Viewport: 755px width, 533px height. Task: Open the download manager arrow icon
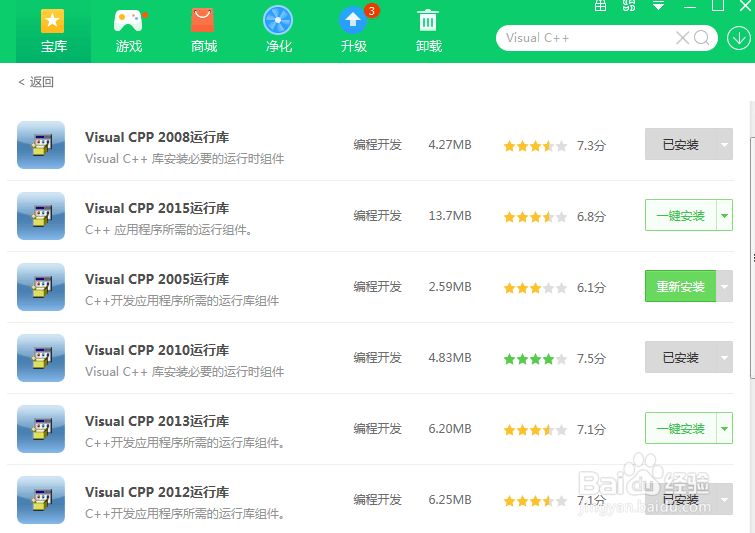tap(739, 38)
